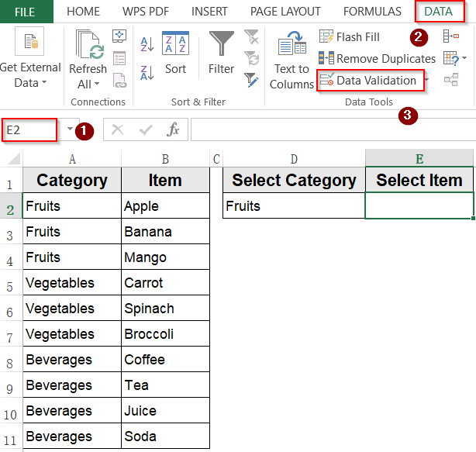Click the Sort A to Z icon

pyautogui.click(x=147, y=43)
